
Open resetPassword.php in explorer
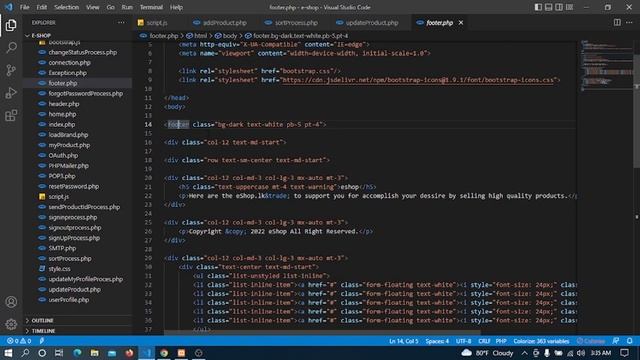(73, 186)
